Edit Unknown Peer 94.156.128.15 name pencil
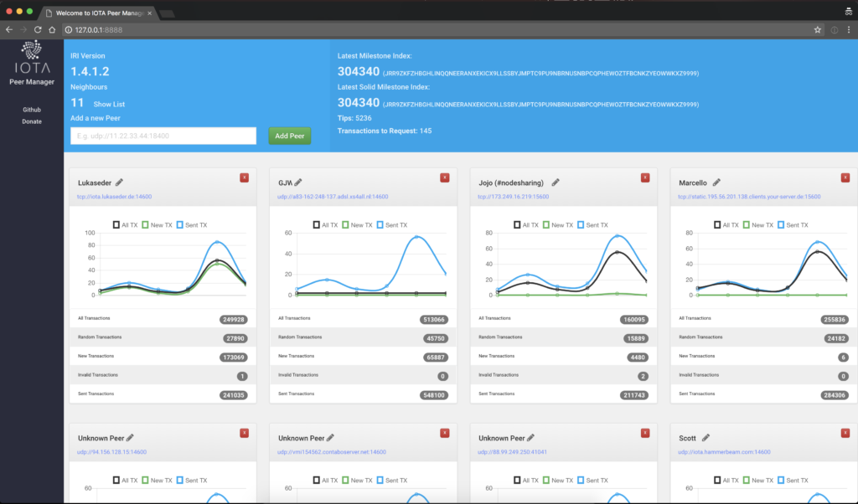Screen dimensions: 858x504 click(x=130, y=438)
